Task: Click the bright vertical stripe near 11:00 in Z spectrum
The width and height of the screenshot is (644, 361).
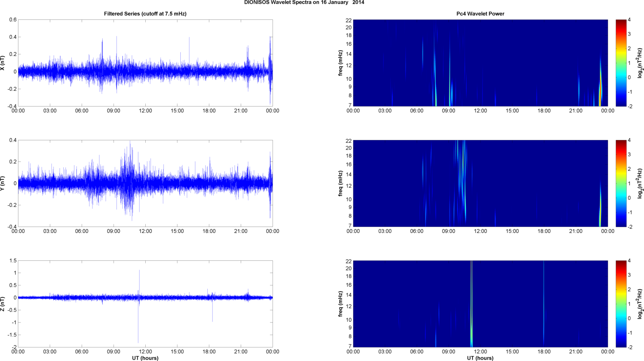Action: (x=471, y=304)
